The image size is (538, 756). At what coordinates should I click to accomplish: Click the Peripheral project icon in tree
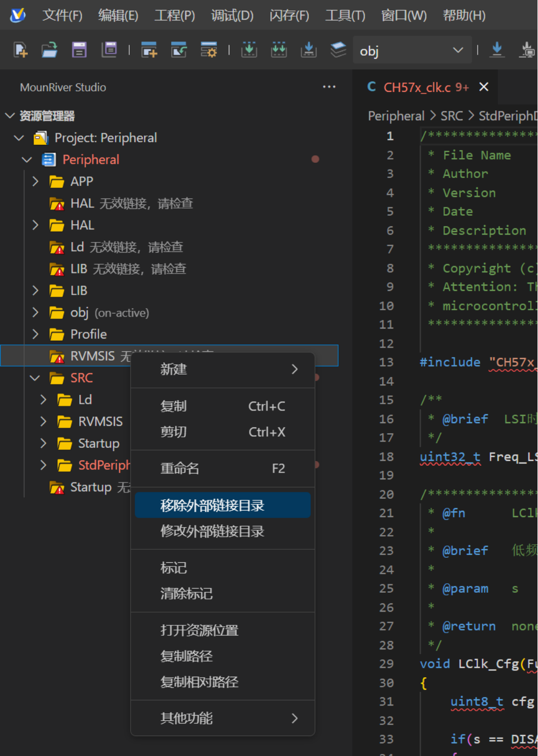point(49,160)
